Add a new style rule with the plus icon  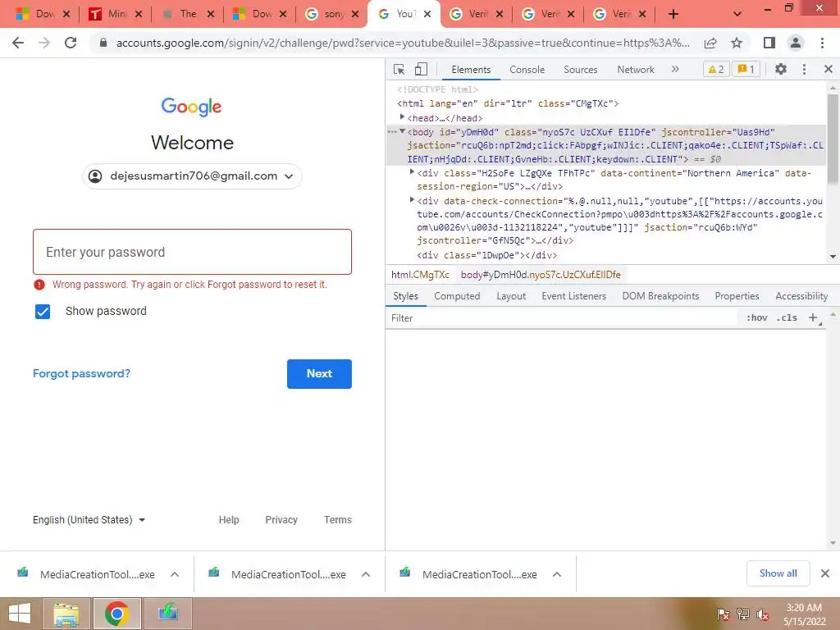(813, 317)
